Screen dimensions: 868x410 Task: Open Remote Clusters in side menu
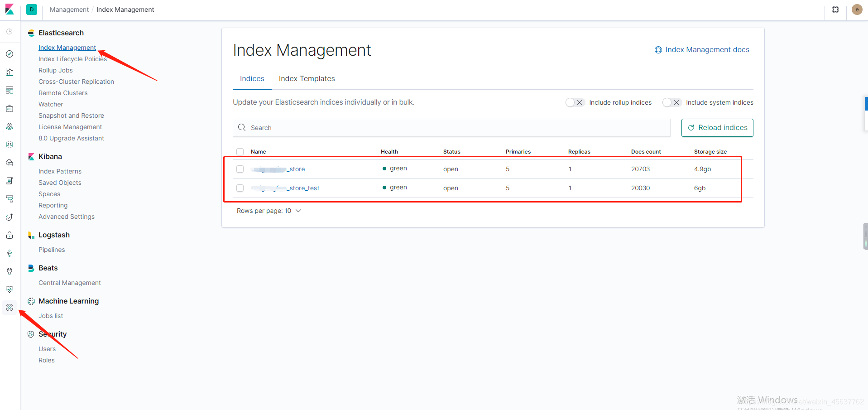[x=63, y=93]
